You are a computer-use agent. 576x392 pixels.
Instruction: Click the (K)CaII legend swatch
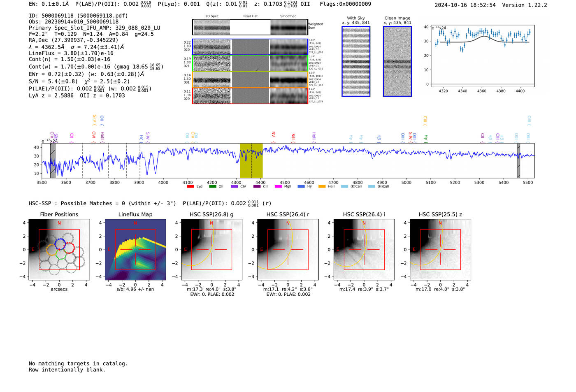[344, 186]
